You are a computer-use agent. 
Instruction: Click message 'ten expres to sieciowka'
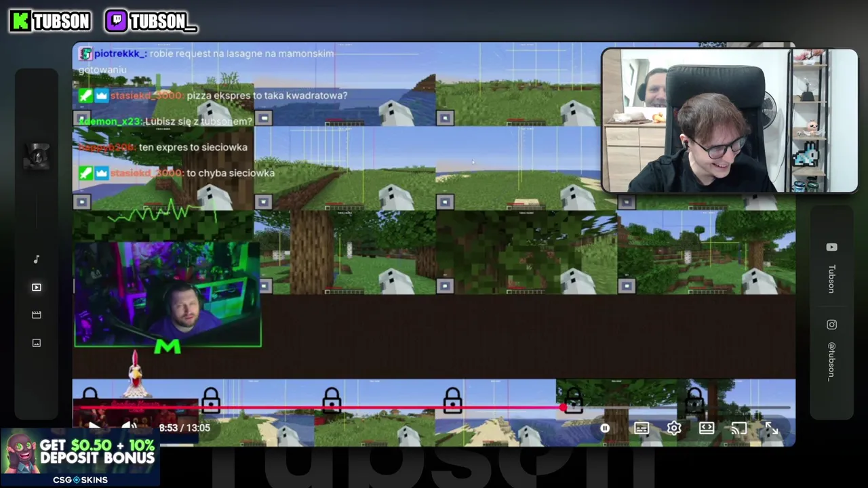click(193, 147)
